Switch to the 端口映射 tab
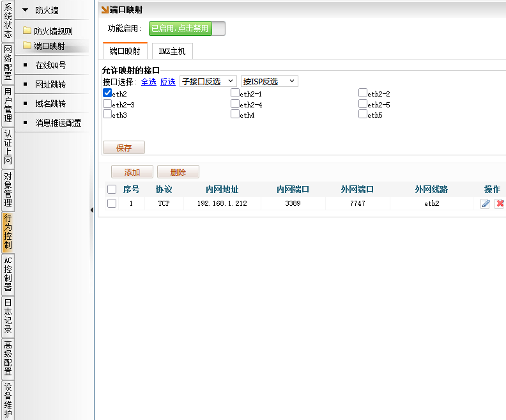The width and height of the screenshot is (506, 420). 125,51
